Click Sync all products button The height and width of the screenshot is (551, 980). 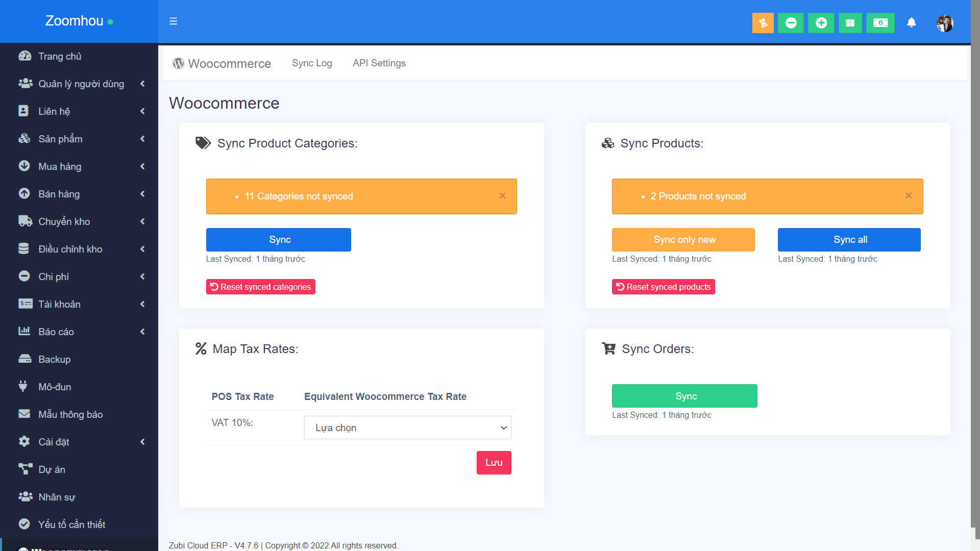point(849,240)
